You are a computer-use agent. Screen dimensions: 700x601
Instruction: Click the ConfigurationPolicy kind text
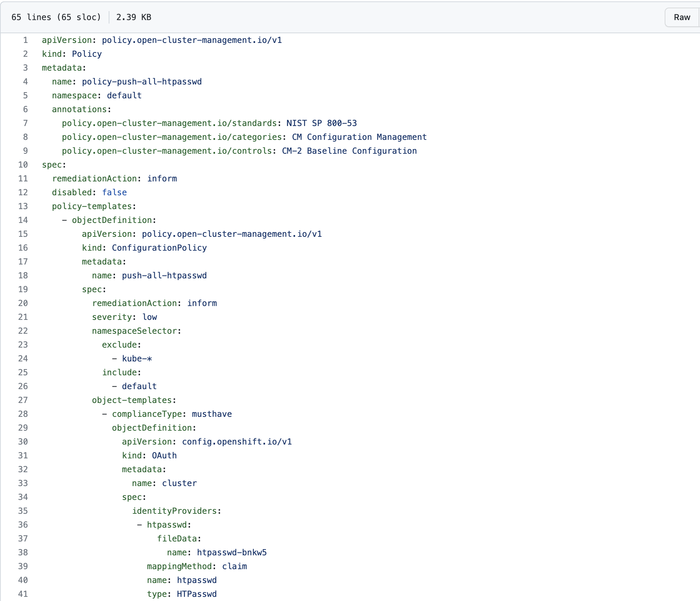point(159,248)
